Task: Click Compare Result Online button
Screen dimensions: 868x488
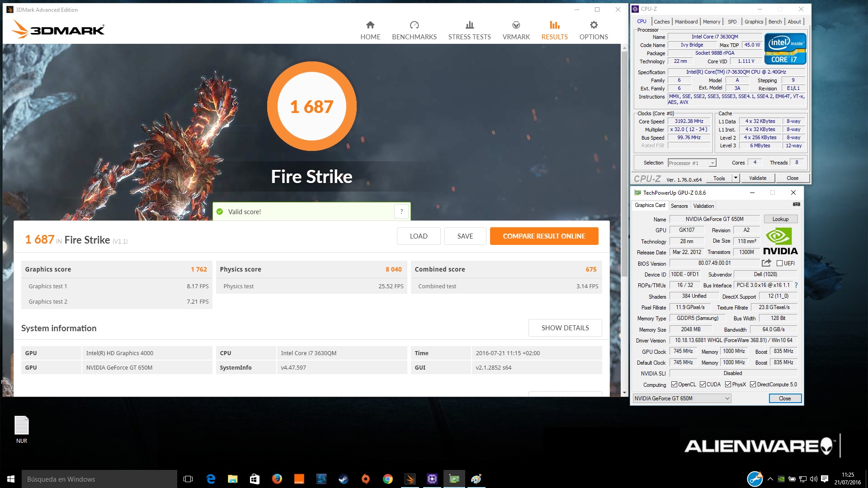Action: point(544,236)
